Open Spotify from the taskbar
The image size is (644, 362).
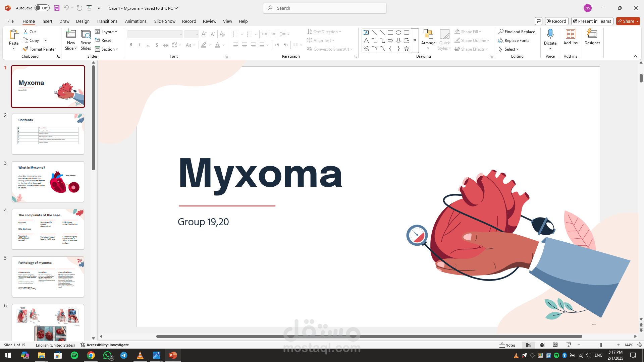74,355
